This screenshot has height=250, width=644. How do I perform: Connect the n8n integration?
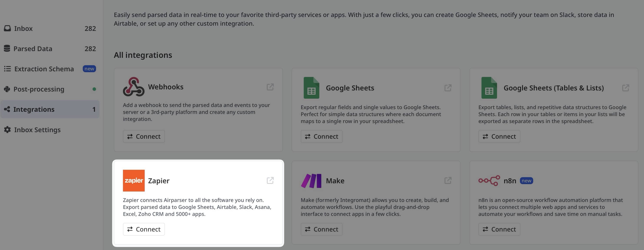(499, 229)
